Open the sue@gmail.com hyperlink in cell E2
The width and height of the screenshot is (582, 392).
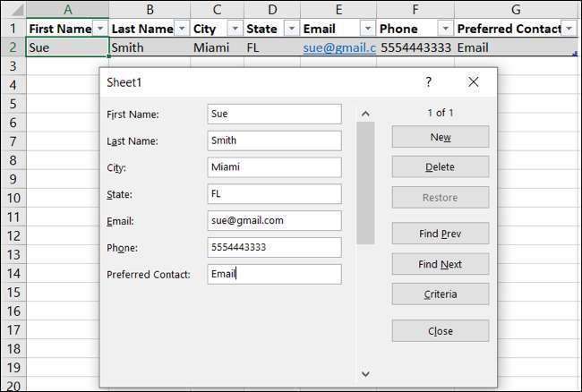pyautogui.click(x=336, y=47)
